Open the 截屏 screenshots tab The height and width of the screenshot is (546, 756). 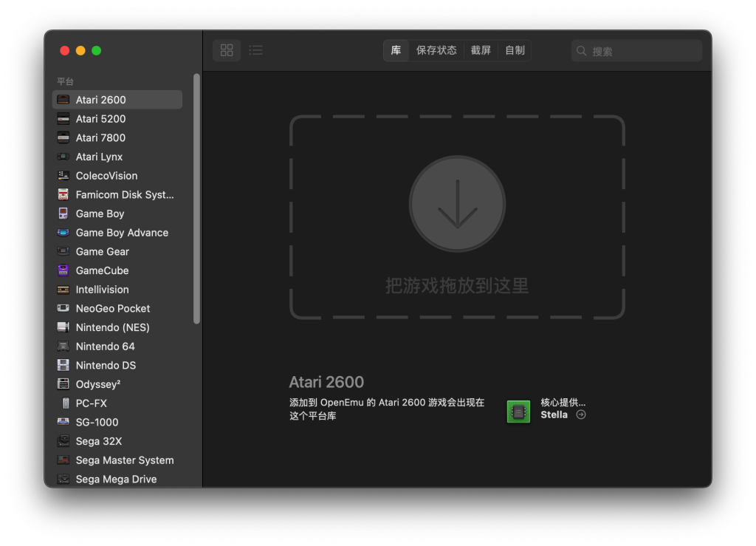tap(481, 50)
